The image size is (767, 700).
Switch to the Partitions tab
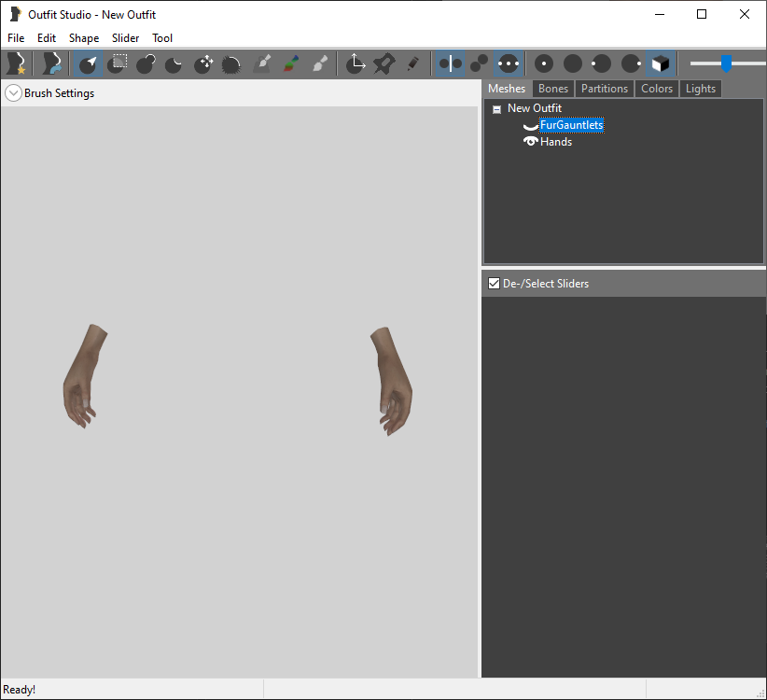tap(605, 89)
